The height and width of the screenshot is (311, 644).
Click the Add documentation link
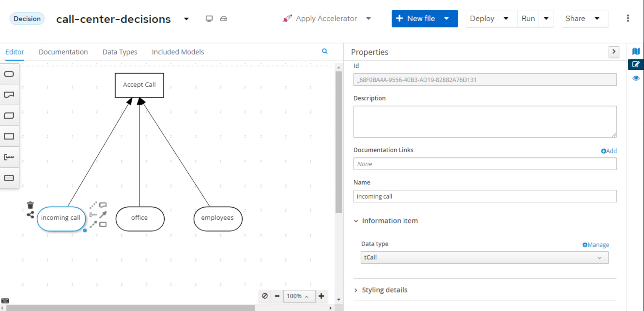click(609, 151)
